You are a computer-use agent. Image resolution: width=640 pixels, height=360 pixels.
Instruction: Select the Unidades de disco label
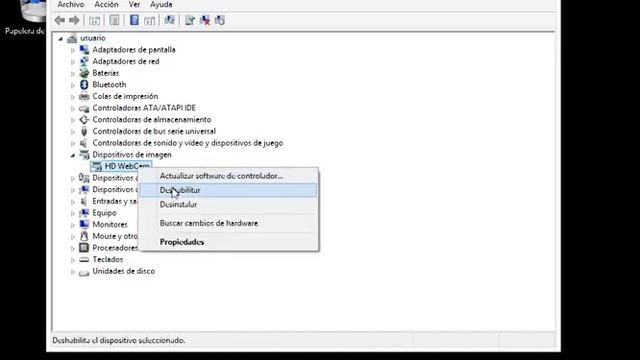(123, 271)
